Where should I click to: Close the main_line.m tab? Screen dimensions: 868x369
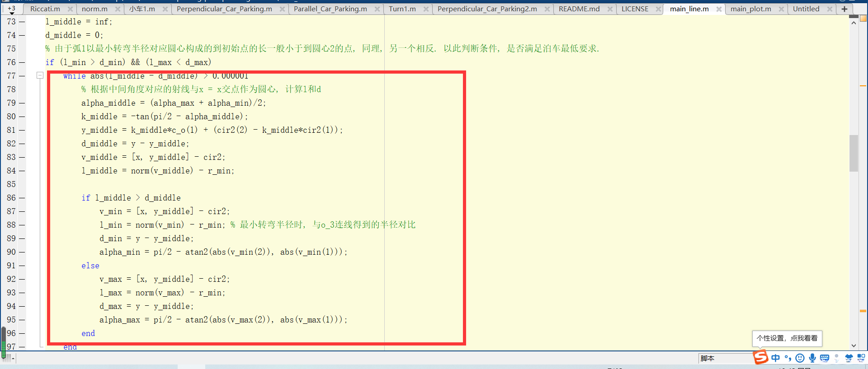(719, 9)
